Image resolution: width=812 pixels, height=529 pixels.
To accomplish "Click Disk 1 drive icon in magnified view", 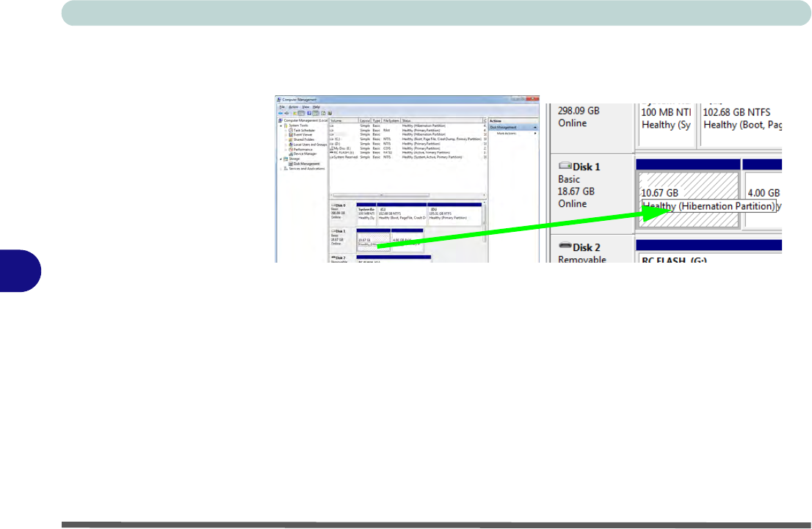I will pyautogui.click(x=565, y=166).
